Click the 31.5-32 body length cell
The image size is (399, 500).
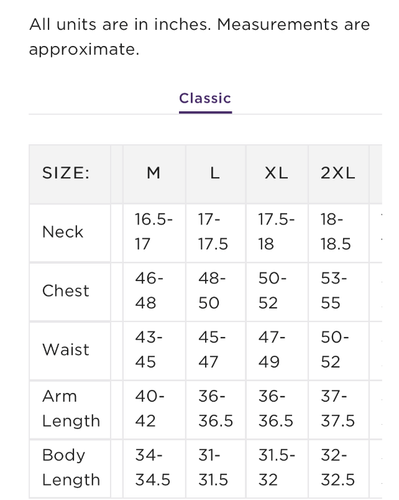277,468
